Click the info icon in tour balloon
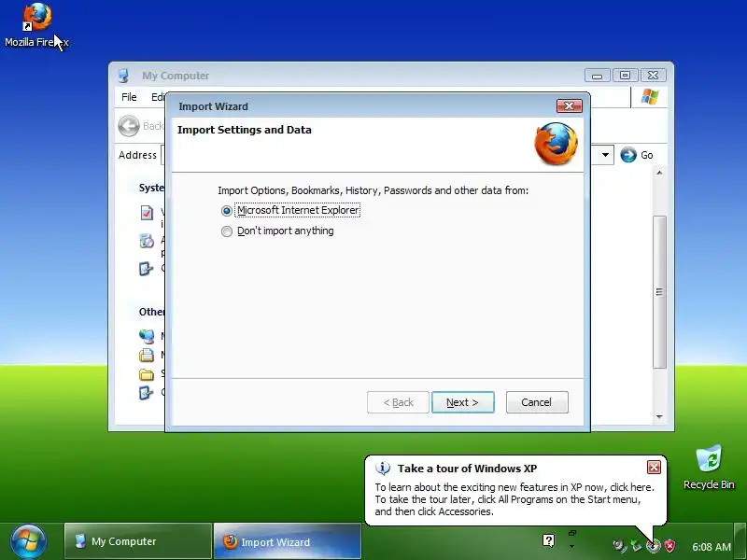This screenshot has width=747, height=560. [383, 469]
